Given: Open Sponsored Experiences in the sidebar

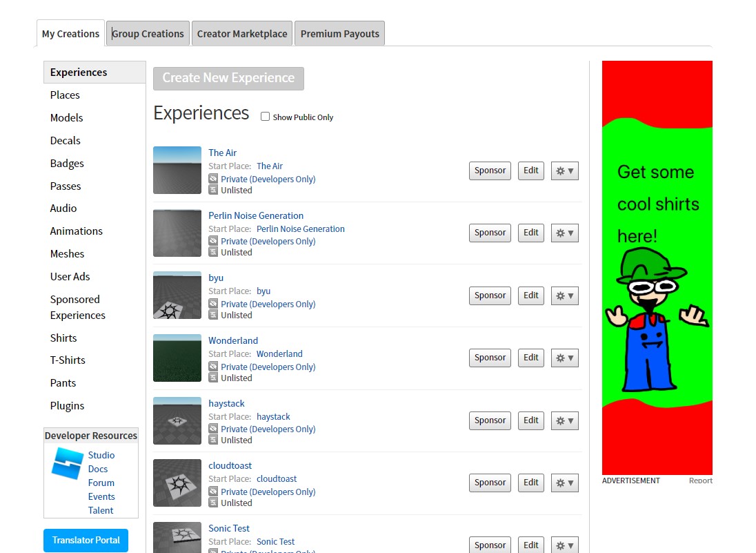Looking at the screenshot, I should pyautogui.click(x=78, y=307).
